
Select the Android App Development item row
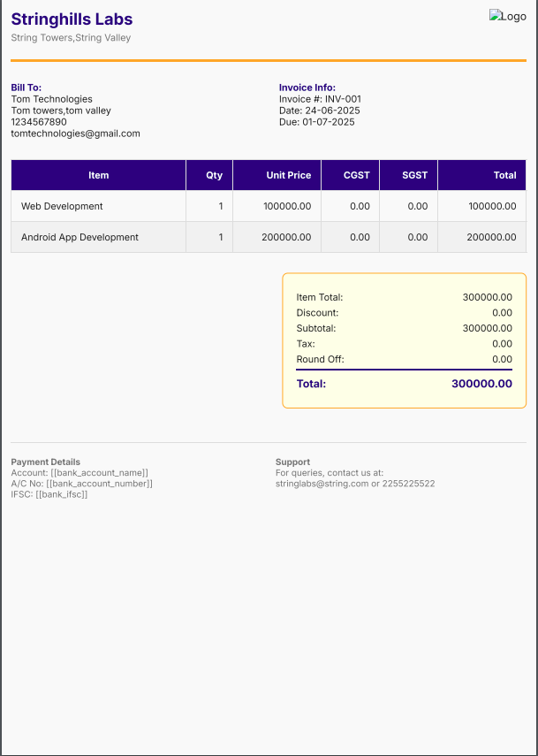[x=80, y=237]
